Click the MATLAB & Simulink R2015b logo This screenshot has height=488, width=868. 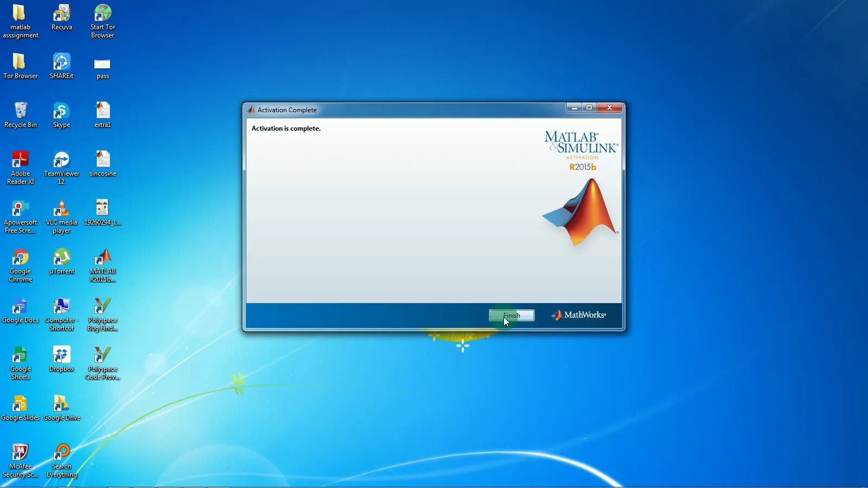[x=581, y=188]
